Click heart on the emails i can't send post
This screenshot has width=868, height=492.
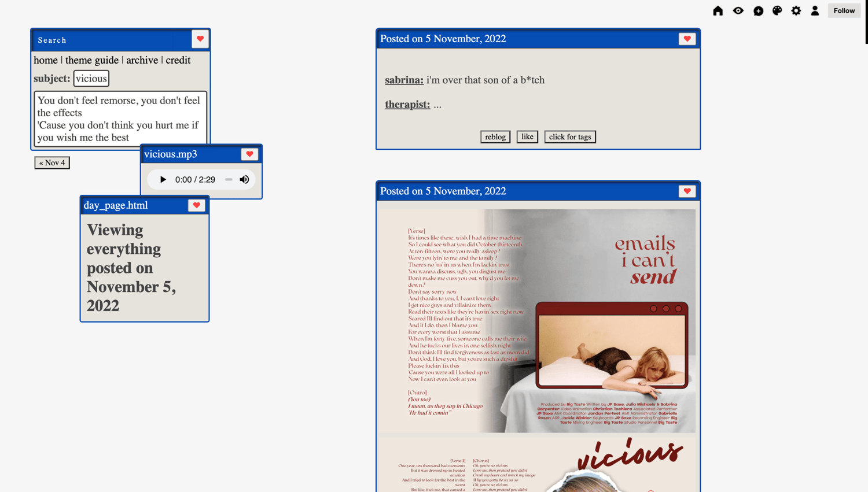(687, 191)
